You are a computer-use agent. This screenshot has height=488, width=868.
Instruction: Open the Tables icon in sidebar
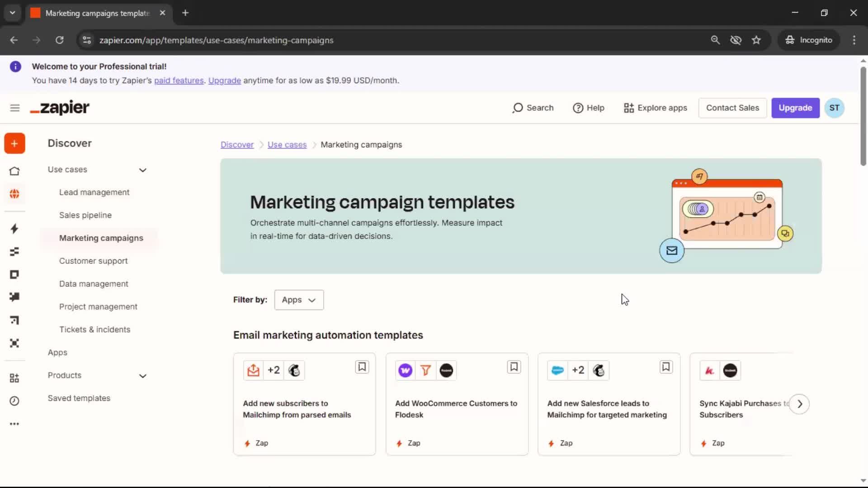tap(14, 252)
